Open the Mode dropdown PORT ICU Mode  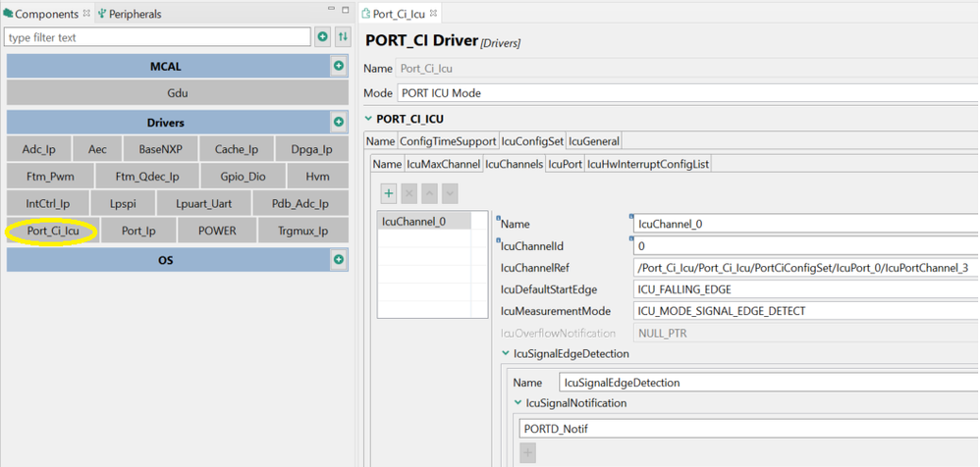pos(687,93)
